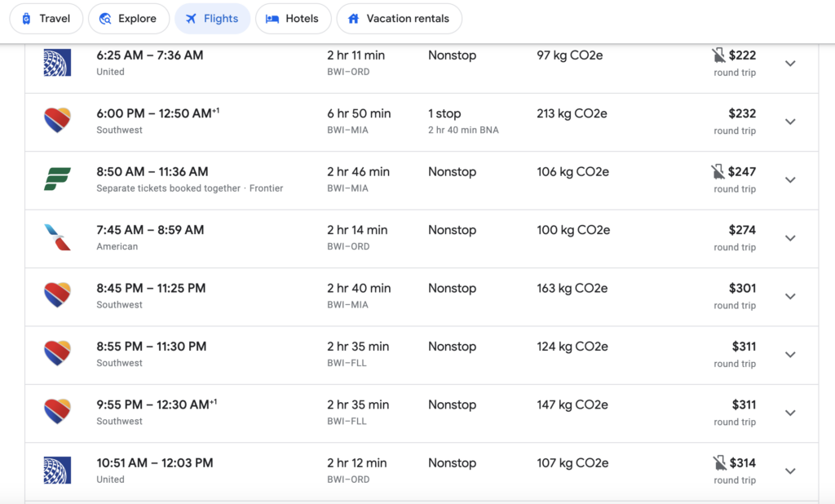The width and height of the screenshot is (835, 504).
Task: Click the United logo on the 10:51 AM flight
Action: [57, 471]
